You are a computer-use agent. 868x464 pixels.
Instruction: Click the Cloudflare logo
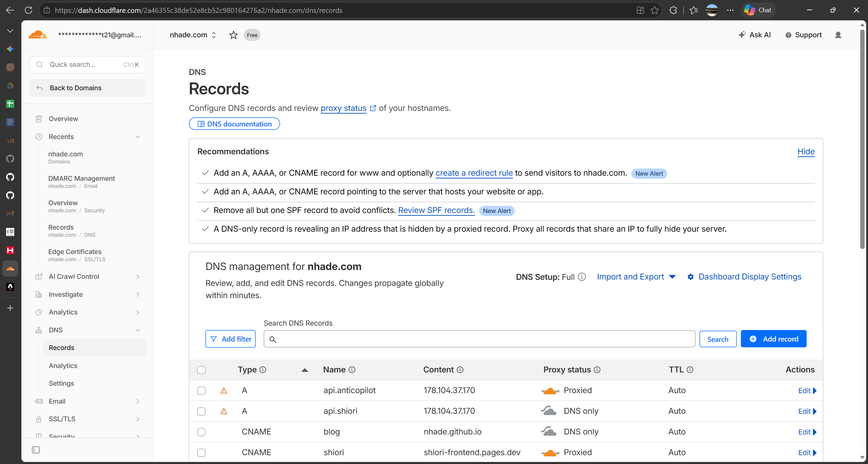37,35
